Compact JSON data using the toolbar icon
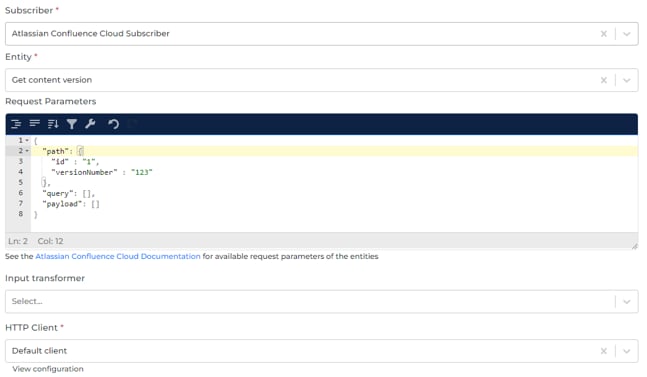Image resolution: width=647 pixels, height=377 pixels. [35, 123]
